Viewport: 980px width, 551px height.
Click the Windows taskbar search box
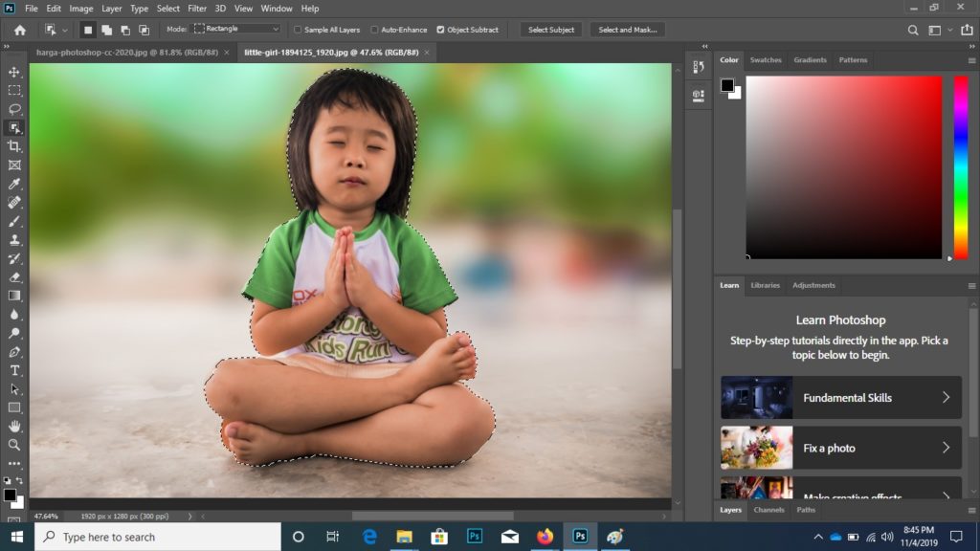(158, 537)
